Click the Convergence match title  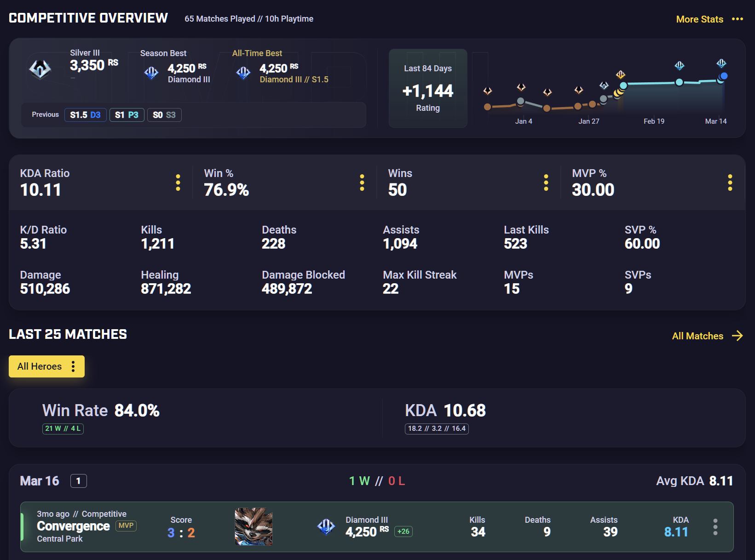click(73, 526)
